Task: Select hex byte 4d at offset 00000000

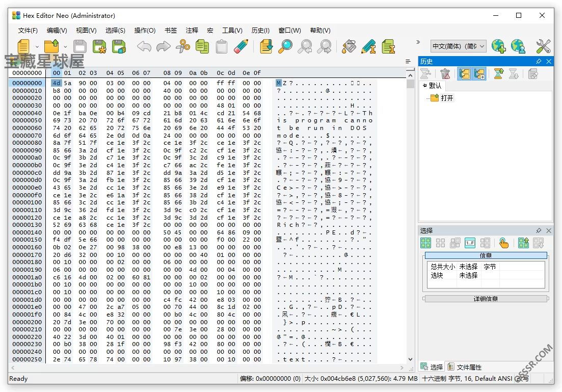Action: [x=56, y=83]
